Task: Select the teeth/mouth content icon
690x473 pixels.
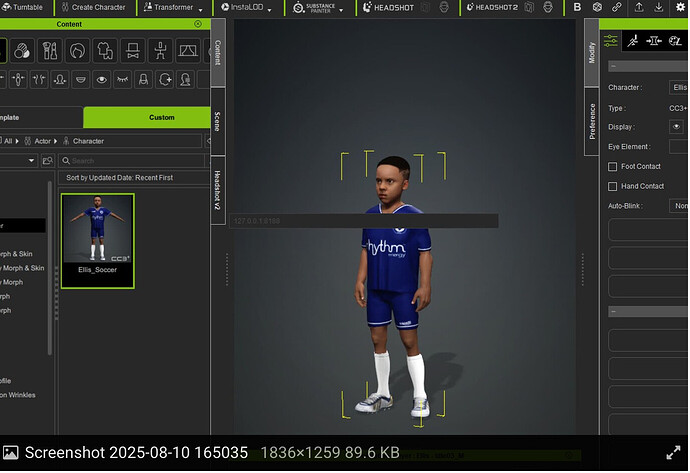Action: tap(81, 80)
